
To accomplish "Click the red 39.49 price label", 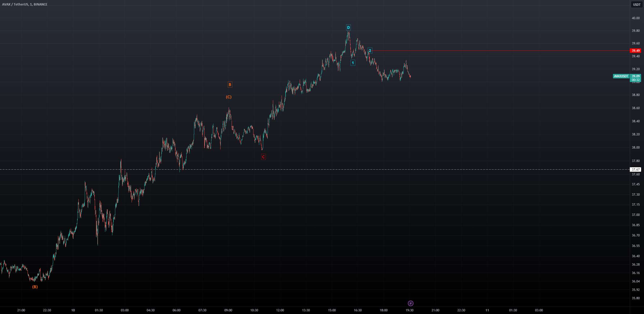I will [x=636, y=51].
